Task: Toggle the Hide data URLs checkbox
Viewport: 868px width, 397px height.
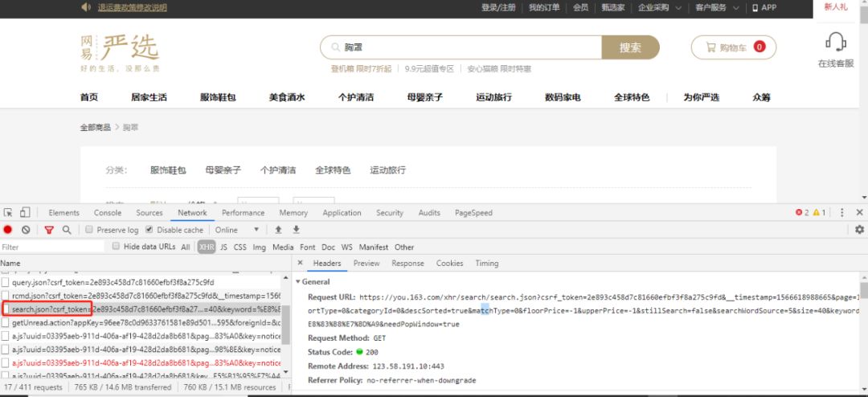Action: (x=116, y=247)
